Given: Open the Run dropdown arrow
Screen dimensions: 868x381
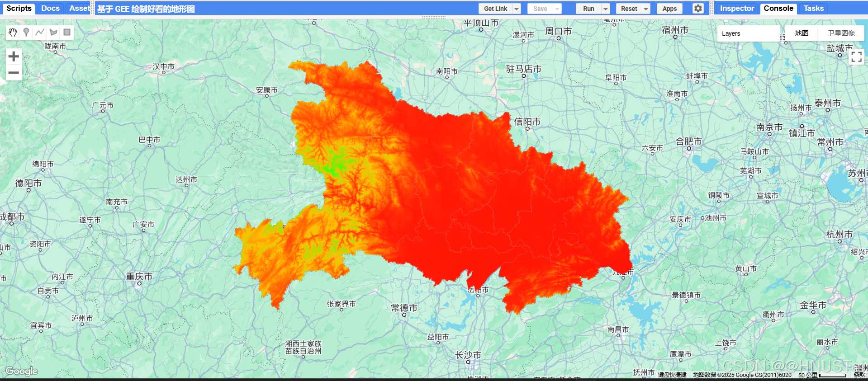Looking at the screenshot, I should tap(606, 9).
